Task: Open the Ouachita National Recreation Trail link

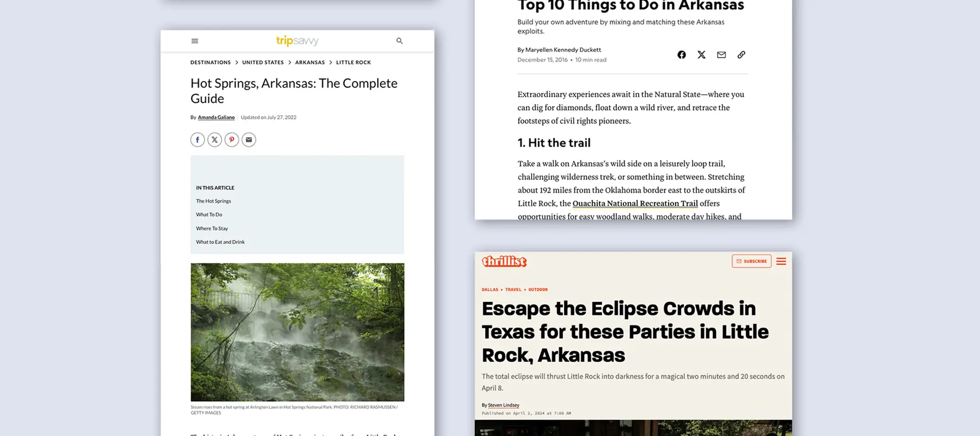Action: click(x=635, y=204)
